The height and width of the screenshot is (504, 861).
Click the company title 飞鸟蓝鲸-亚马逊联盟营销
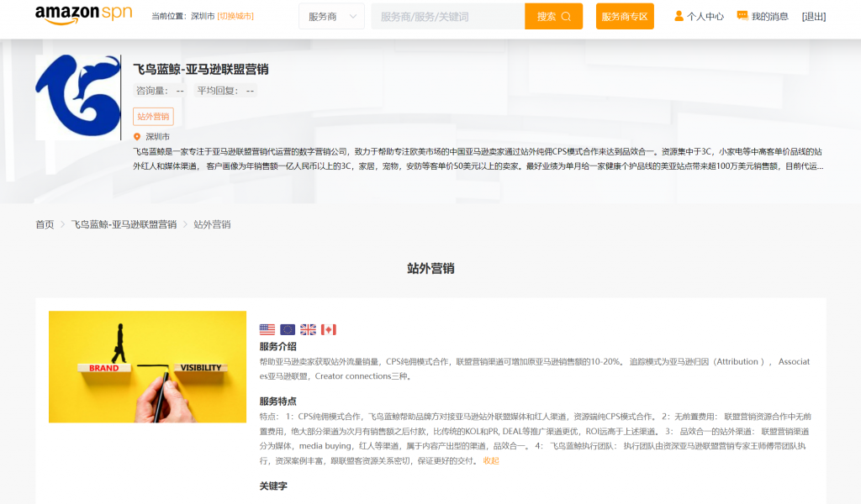coord(201,69)
